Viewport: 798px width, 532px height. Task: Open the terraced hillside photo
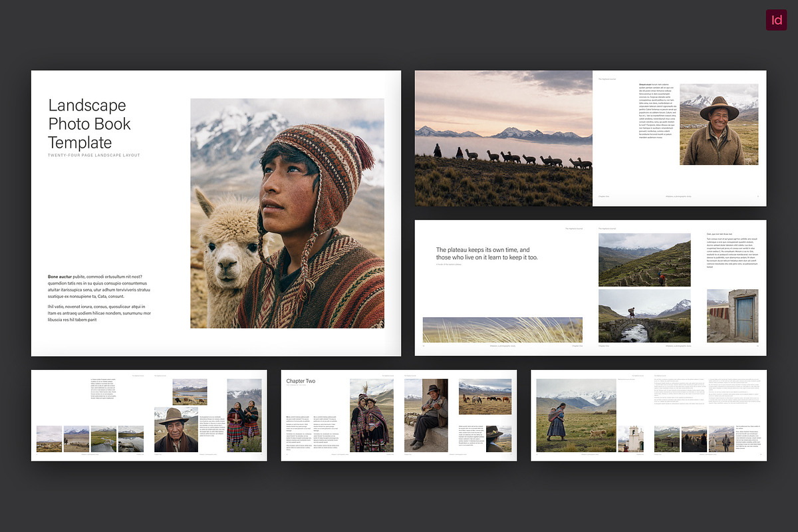[x=644, y=259]
